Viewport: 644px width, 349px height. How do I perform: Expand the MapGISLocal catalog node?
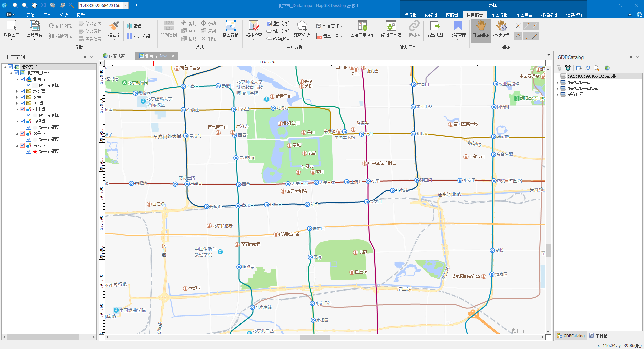click(x=558, y=83)
